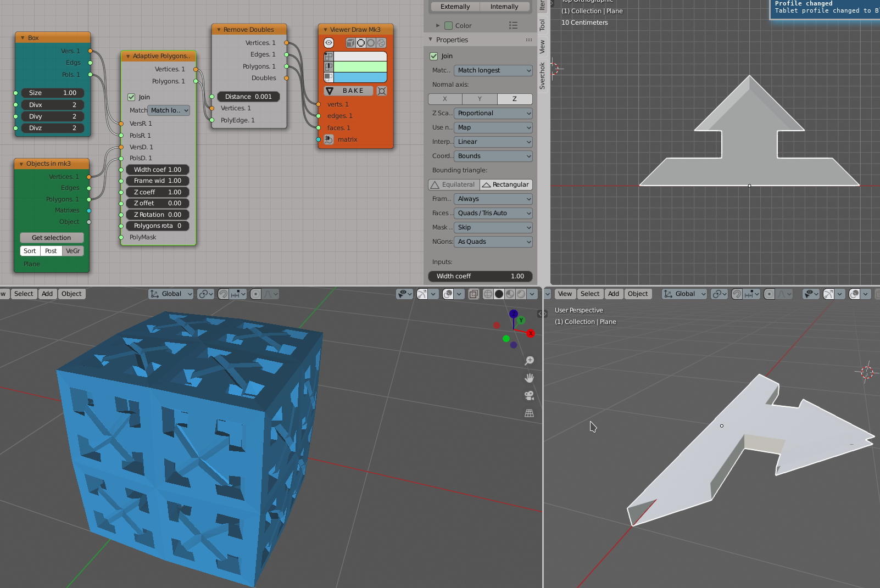Open the blue face color swatch
This screenshot has height=588, width=880.
tap(360, 77)
